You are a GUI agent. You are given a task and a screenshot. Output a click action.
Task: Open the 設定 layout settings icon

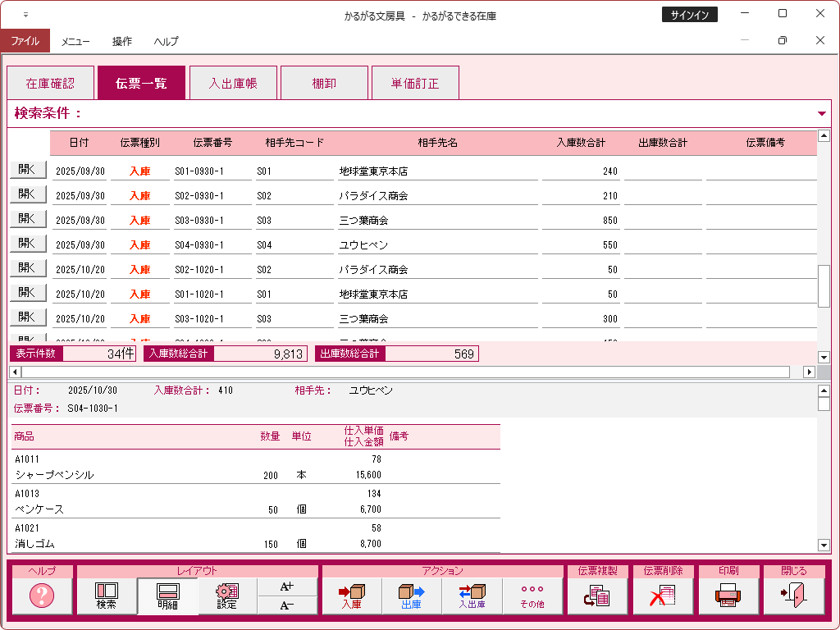click(227, 596)
